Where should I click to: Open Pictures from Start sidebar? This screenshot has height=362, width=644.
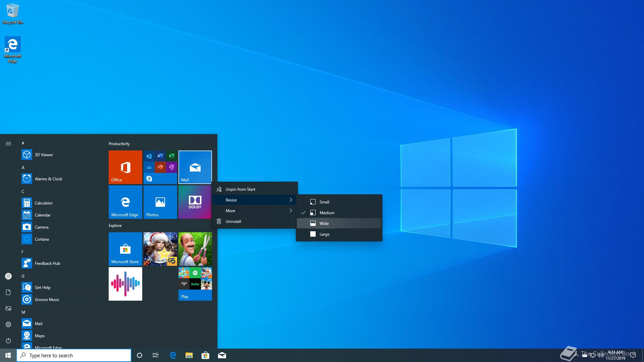coord(8,308)
